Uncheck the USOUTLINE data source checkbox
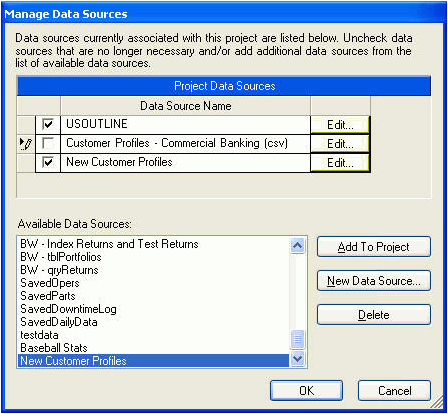The image size is (448, 414). pos(48,125)
